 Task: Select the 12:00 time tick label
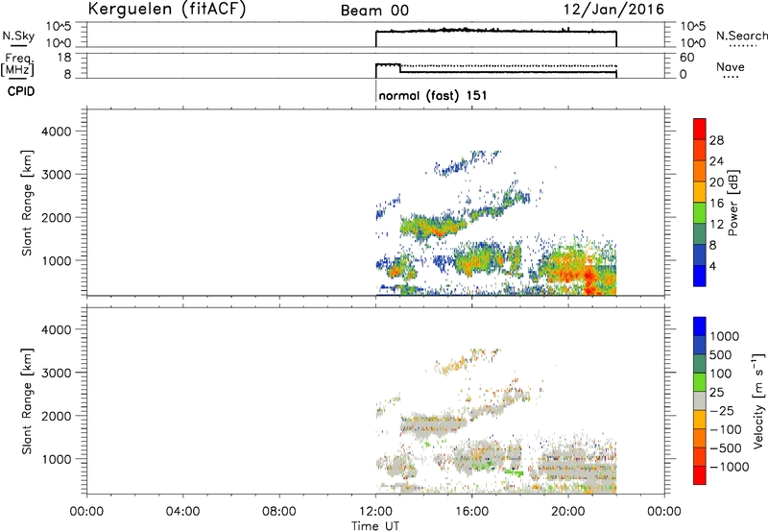tap(375, 512)
